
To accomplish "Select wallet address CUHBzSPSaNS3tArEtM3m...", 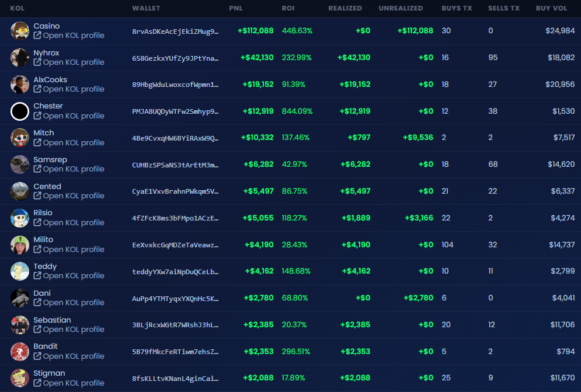I will click(x=175, y=164).
